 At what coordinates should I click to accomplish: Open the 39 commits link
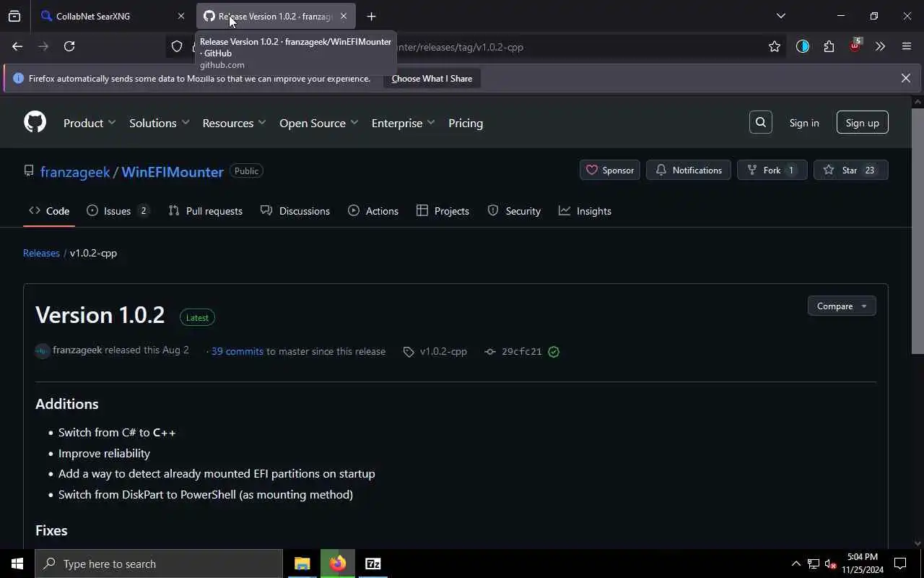tap(237, 351)
